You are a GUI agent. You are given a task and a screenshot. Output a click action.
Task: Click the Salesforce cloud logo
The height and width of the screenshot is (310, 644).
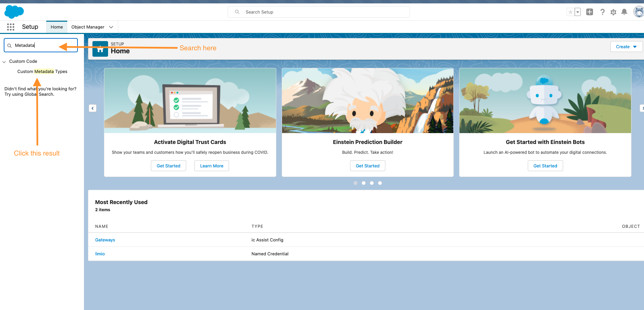(x=14, y=12)
